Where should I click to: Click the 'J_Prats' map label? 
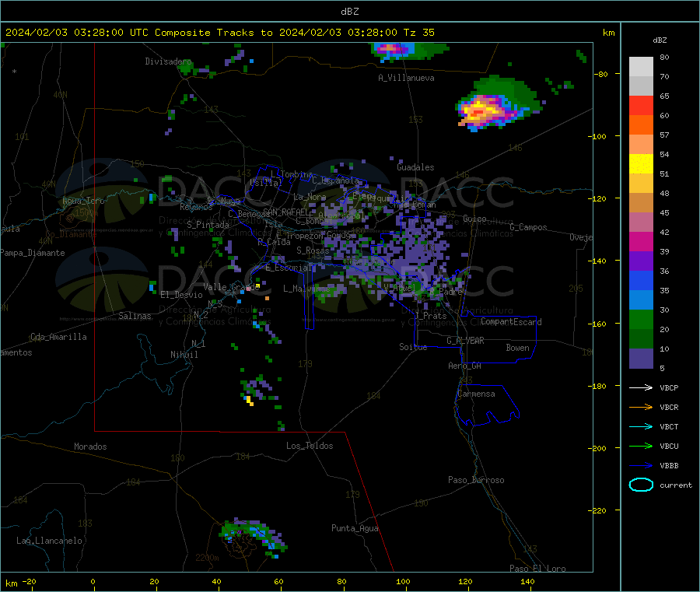(x=430, y=316)
